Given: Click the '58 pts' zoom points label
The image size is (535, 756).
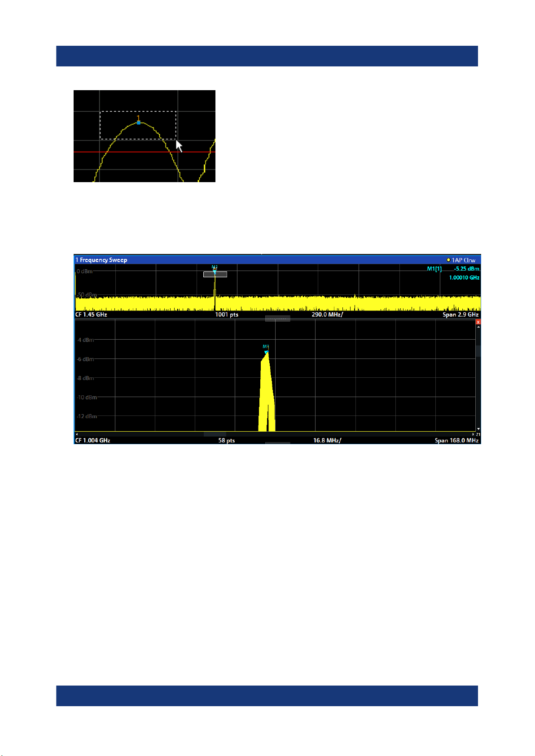Looking at the screenshot, I should (227, 441).
